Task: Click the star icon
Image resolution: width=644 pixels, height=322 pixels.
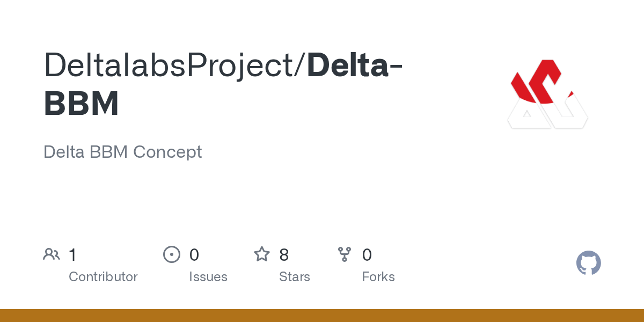Action: click(x=262, y=254)
